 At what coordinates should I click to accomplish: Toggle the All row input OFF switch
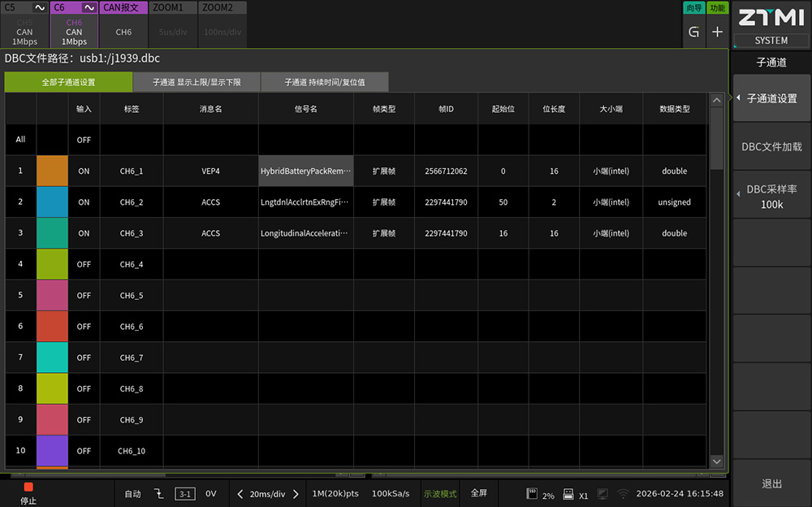point(84,140)
